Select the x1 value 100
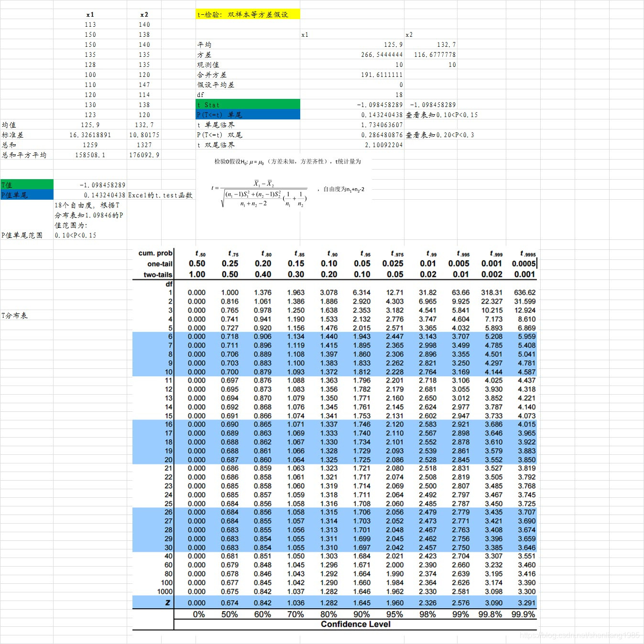This screenshot has height=644, width=644. click(90, 75)
